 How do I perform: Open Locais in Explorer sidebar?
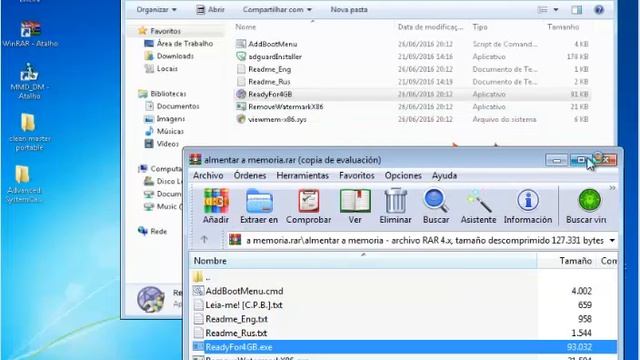tap(161, 69)
